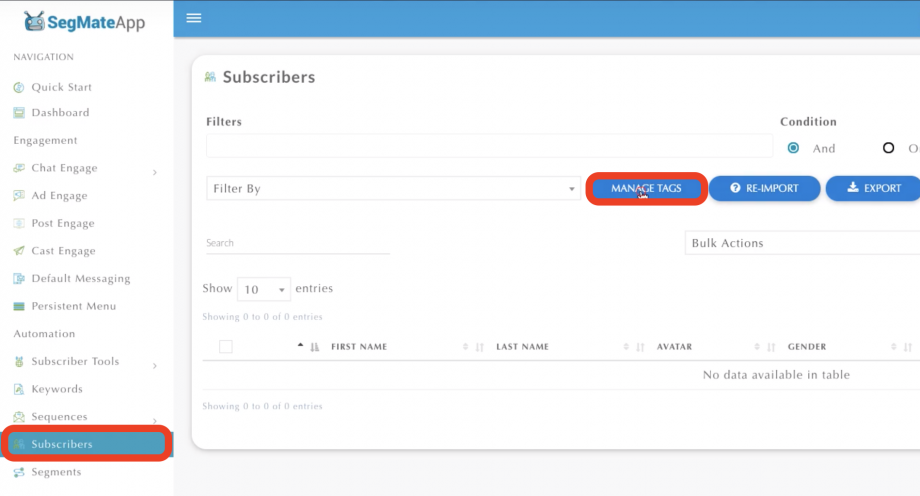Viewport: 920px width, 496px height.
Task: Open the entries-per-page dropdown
Action: coord(264,289)
